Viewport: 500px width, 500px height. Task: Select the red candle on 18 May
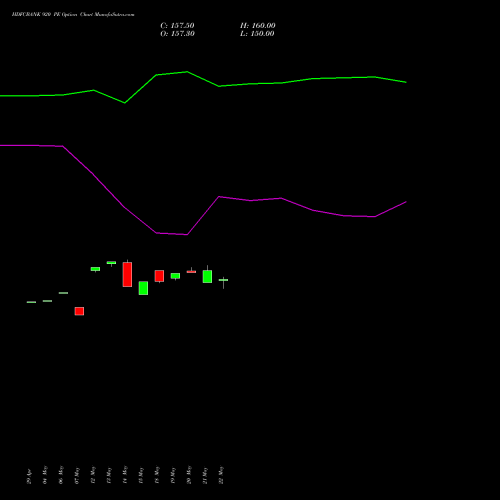[159, 276]
